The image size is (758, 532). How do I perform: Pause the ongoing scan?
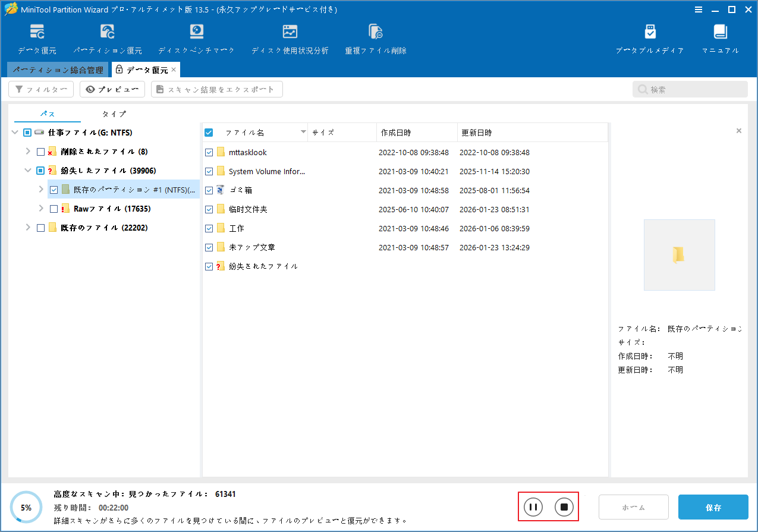point(532,506)
